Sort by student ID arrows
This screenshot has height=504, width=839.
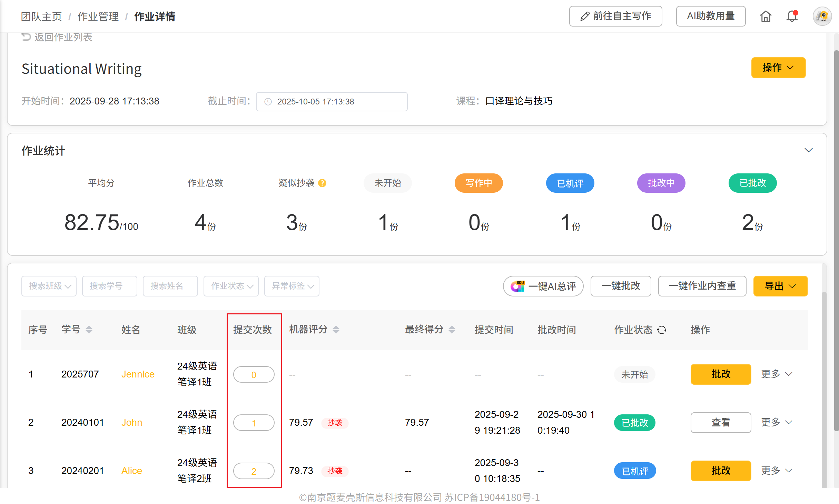[x=89, y=330]
